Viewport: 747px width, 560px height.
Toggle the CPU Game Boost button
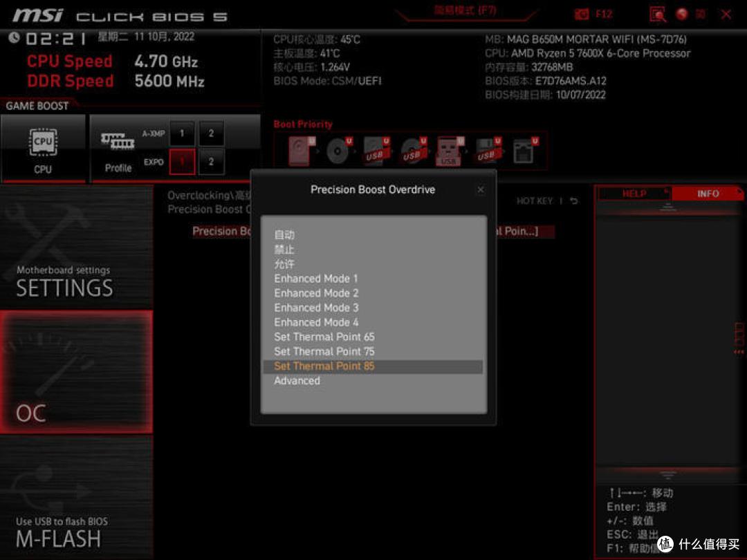click(x=43, y=148)
